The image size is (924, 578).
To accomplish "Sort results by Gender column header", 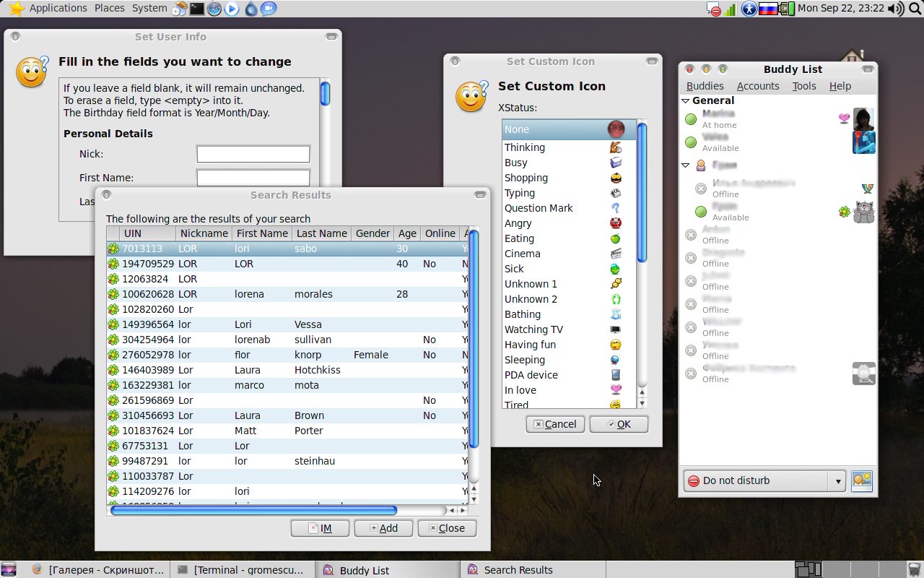I will (x=372, y=233).
